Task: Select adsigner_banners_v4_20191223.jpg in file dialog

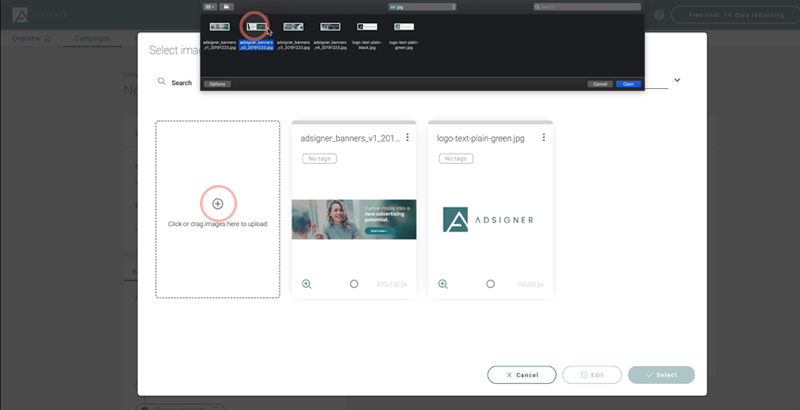Action: pos(330,35)
